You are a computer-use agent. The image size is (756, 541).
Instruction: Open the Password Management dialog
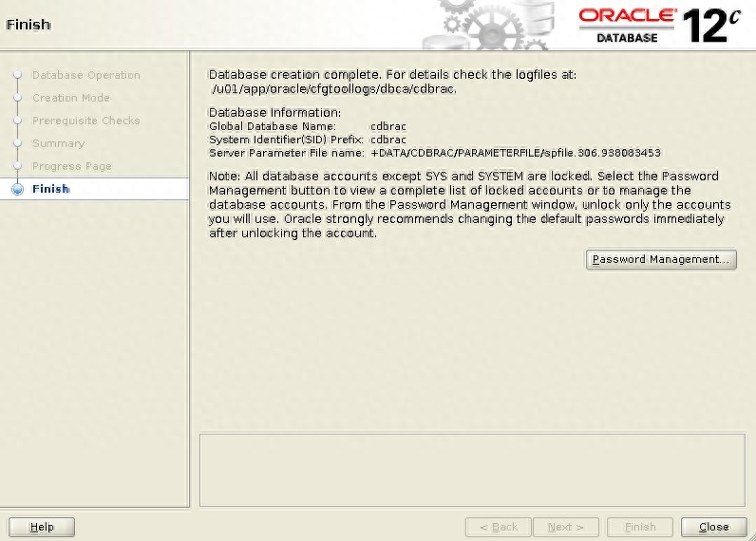[661, 259]
